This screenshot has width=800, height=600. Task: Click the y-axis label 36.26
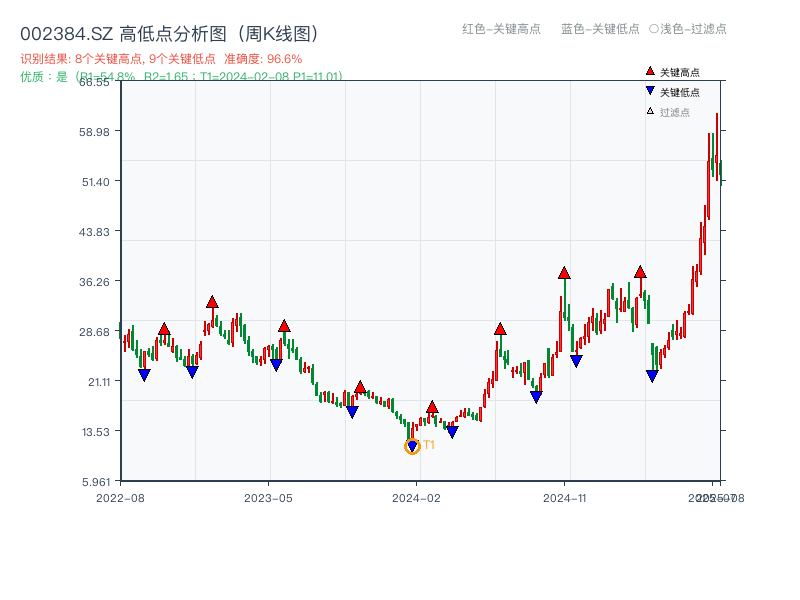pyautogui.click(x=94, y=282)
